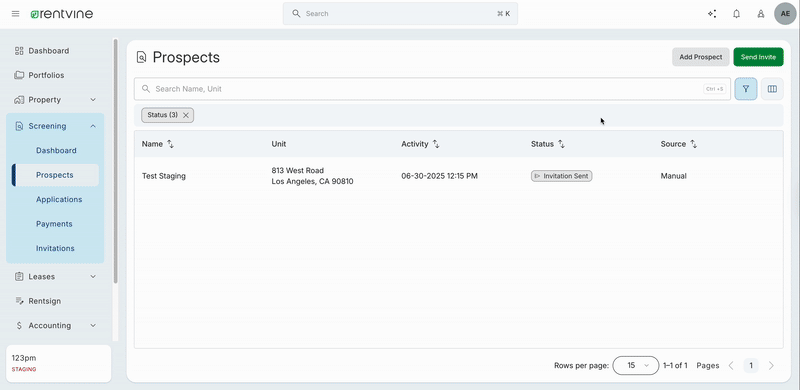Open the Invitations menu item
Screen dimensions: 800x390
(55, 249)
